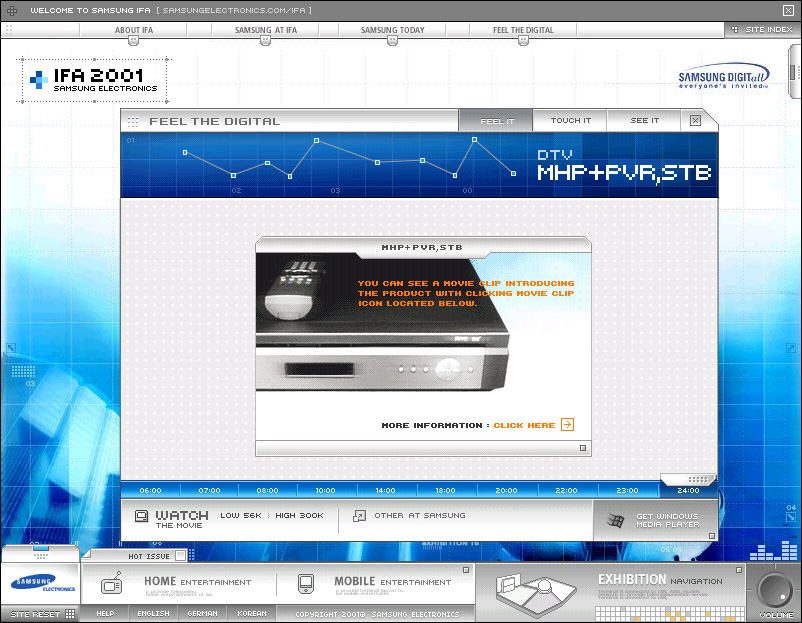Close the Feel the Digital panel
Image resolution: width=802 pixels, height=623 pixels.
[x=695, y=121]
